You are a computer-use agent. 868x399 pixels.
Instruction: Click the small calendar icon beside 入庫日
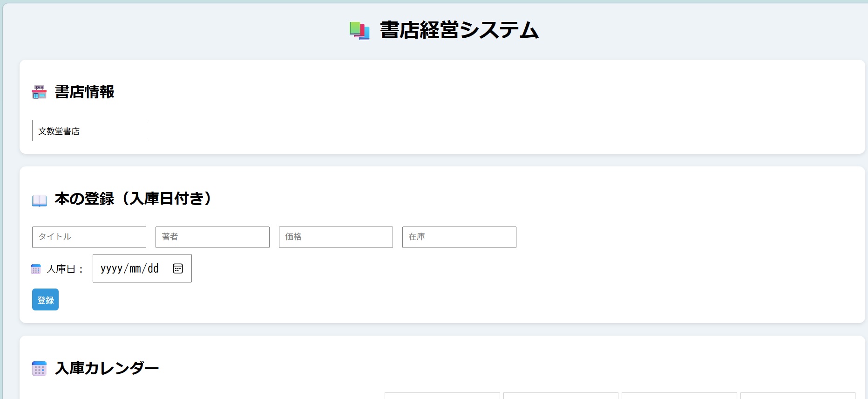point(36,269)
